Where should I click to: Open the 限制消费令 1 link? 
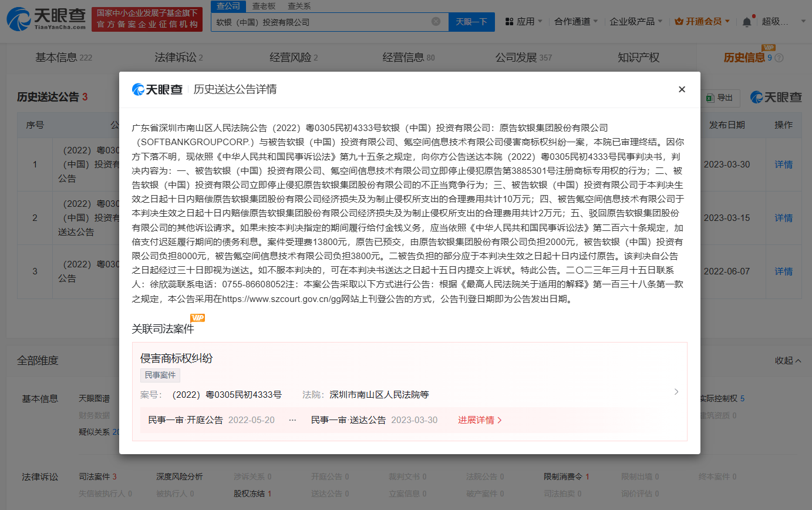(567, 477)
